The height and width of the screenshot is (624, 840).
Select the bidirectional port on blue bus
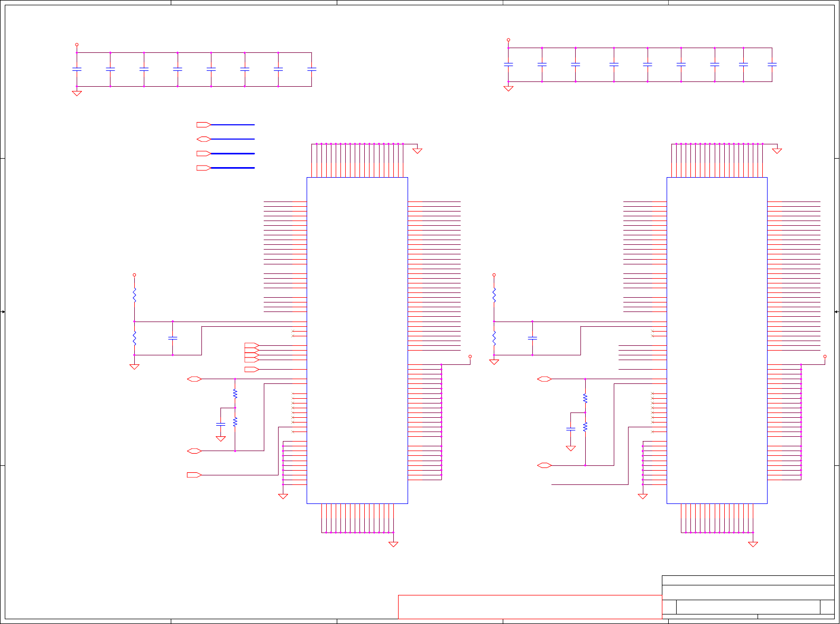pyautogui.click(x=204, y=139)
